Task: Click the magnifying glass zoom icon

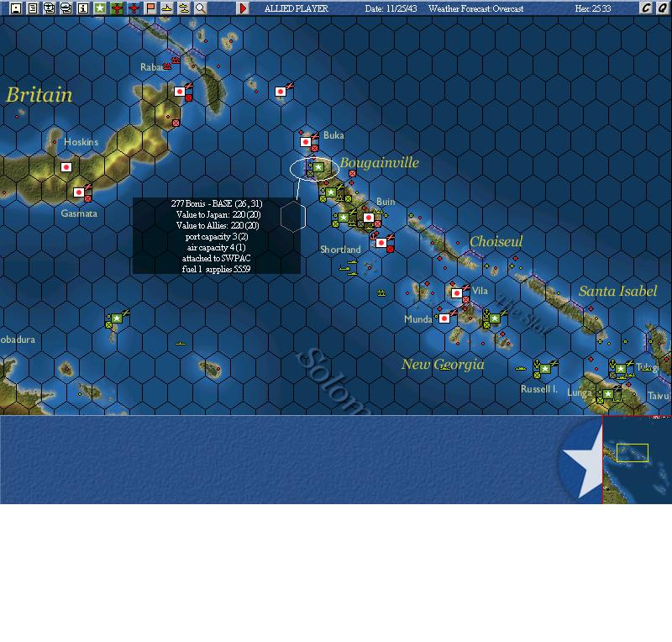Action: [201, 8]
